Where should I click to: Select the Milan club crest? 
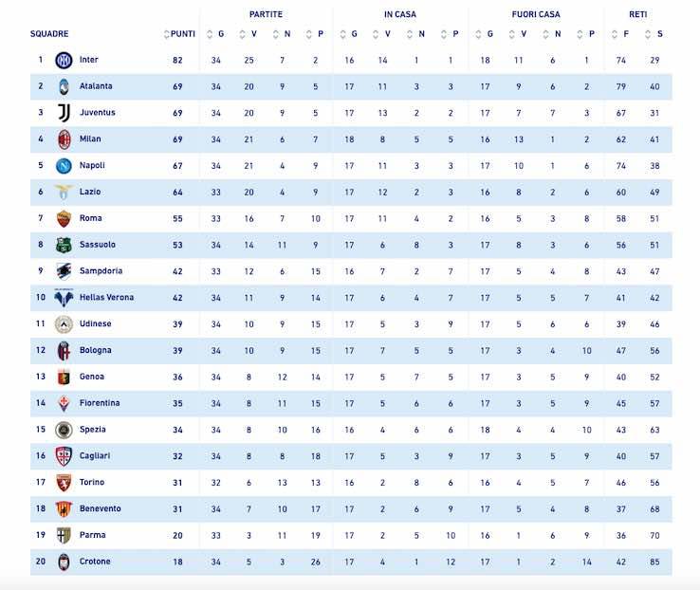[x=64, y=139]
